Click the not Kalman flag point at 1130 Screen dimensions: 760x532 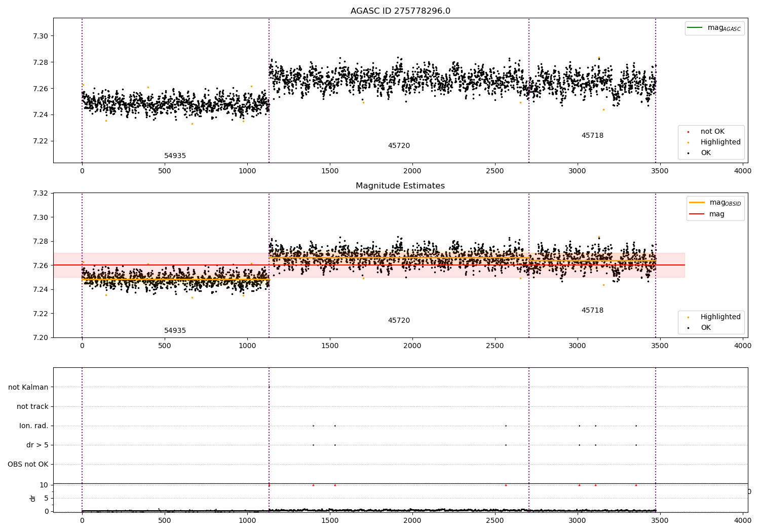pyautogui.click(x=269, y=387)
